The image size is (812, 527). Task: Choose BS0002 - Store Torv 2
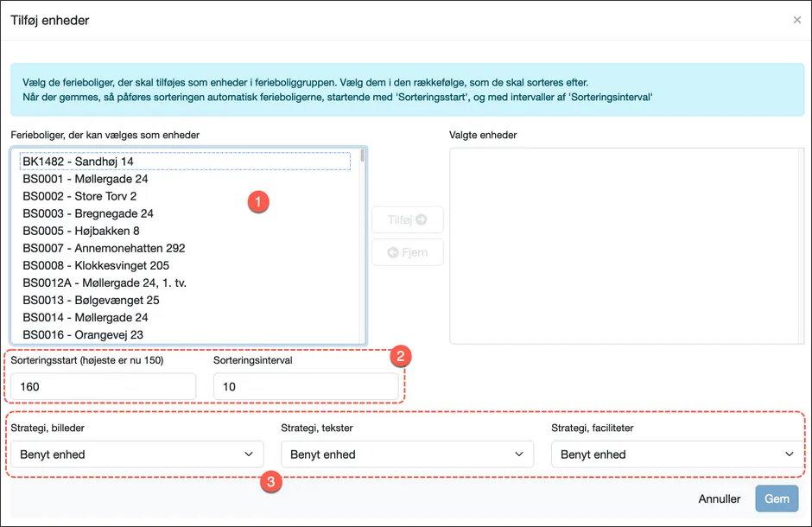coord(79,196)
